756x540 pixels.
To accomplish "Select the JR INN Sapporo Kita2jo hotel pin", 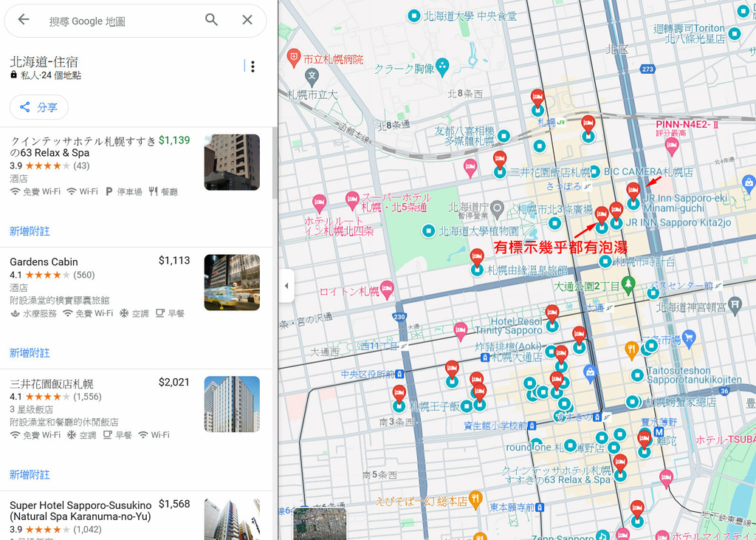I will [616, 211].
